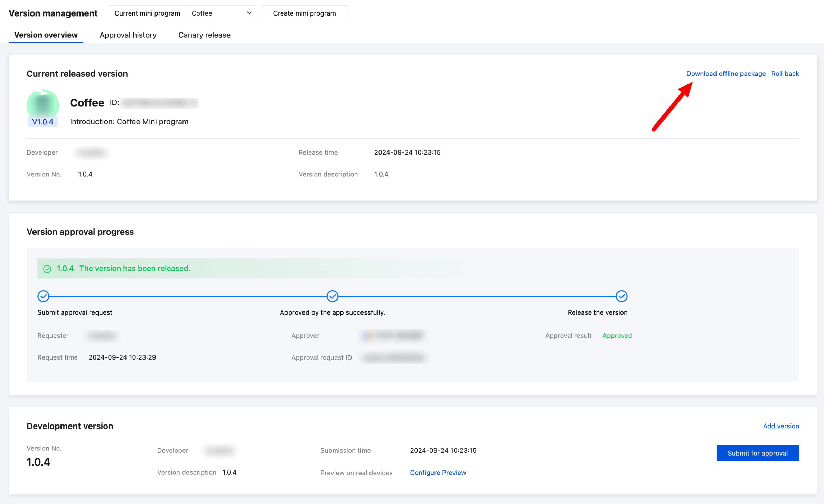Click the Current mini program selector label

[x=147, y=13]
